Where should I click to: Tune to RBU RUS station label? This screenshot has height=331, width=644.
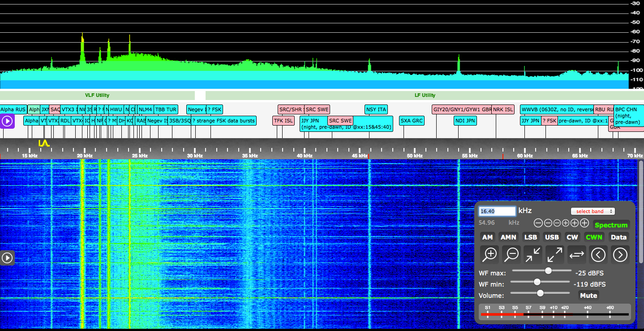[x=604, y=109]
